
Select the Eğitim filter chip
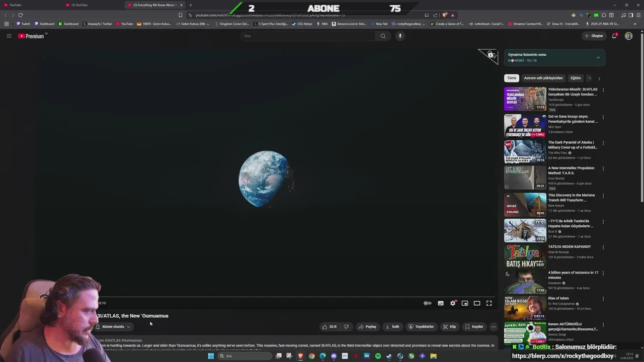[x=576, y=78]
